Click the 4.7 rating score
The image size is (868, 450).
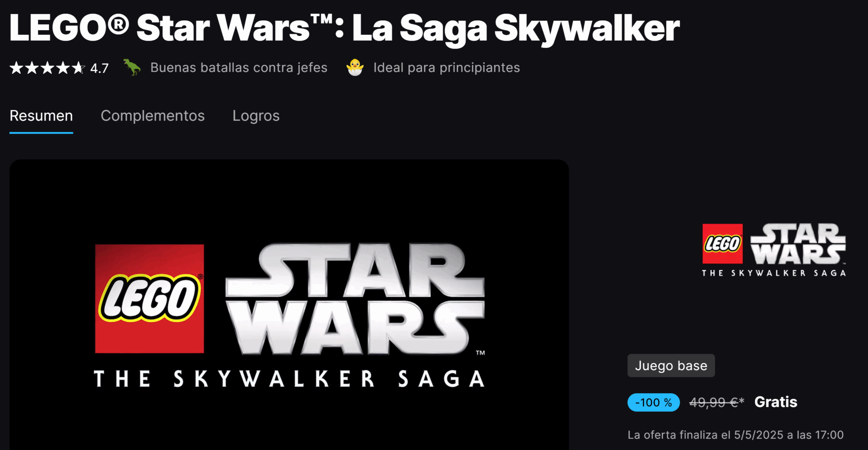pos(100,68)
